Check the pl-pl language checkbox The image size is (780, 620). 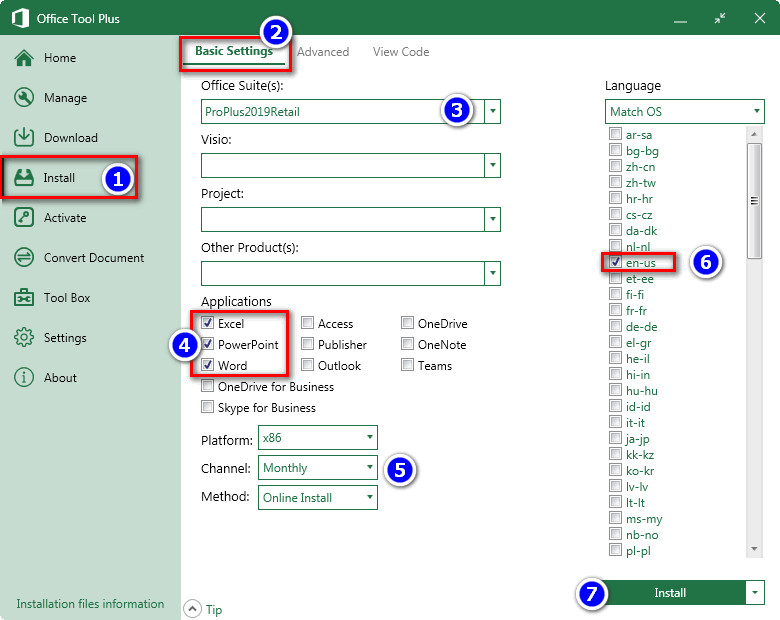[x=615, y=549]
